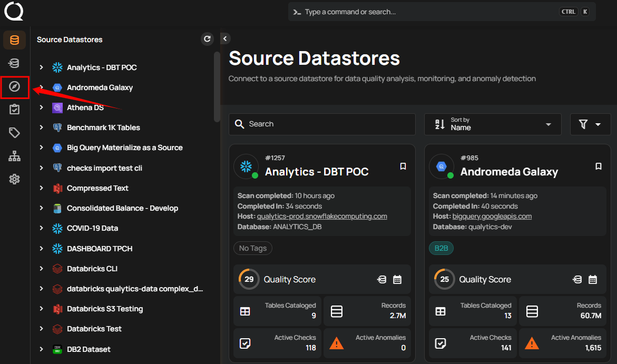Bookmark the Andromeda Galaxy datastore
This screenshot has height=364, width=617.
click(x=599, y=166)
